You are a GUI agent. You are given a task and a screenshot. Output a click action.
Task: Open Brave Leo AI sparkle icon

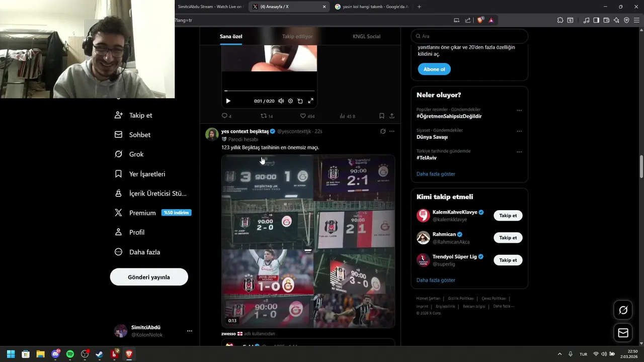click(x=616, y=20)
